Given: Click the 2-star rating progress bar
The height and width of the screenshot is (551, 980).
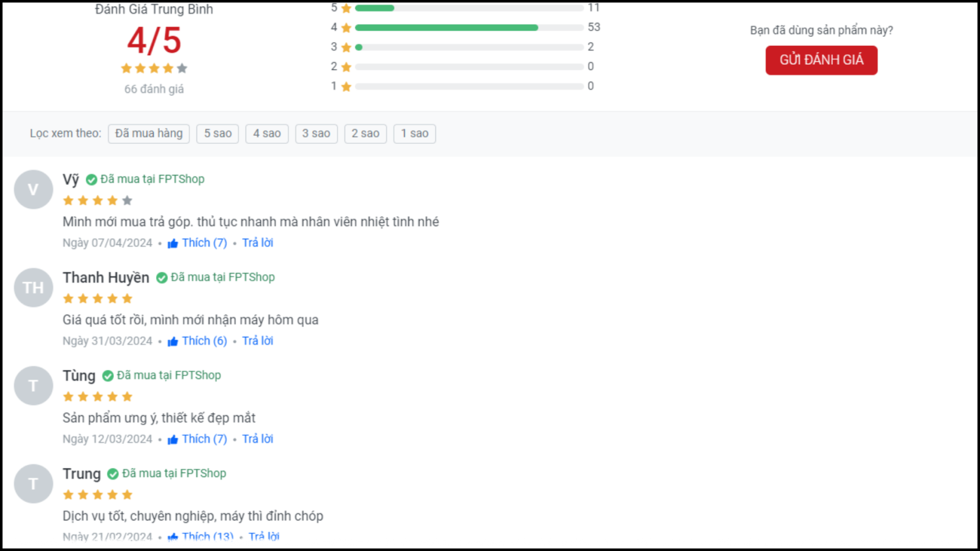Looking at the screenshot, I should click(469, 67).
